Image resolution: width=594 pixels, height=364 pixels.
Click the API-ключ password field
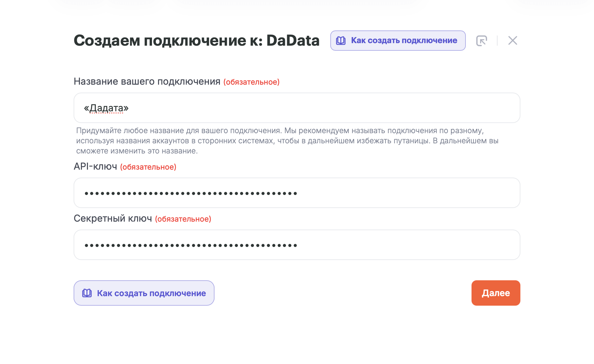click(x=297, y=193)
